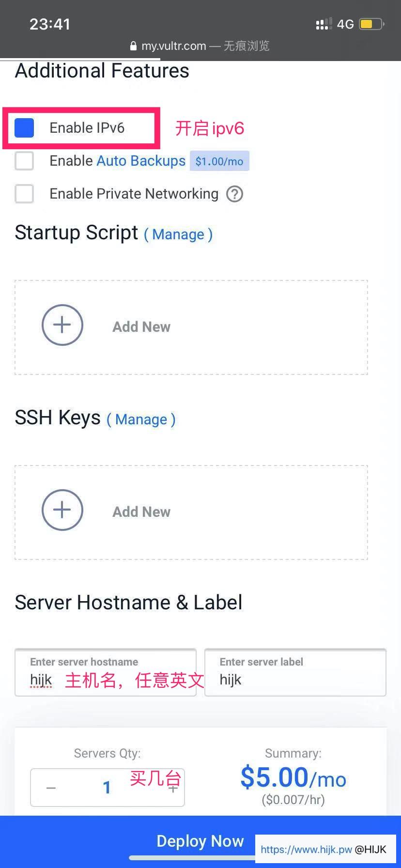Click plus circle to add startup script
This screenshot has width=401, height=868.
pos(62,325)
